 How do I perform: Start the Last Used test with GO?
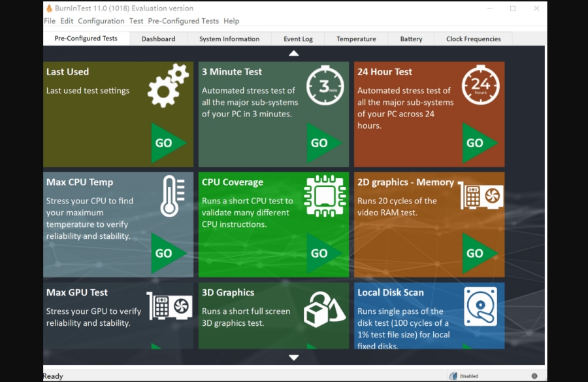[169, 143]
